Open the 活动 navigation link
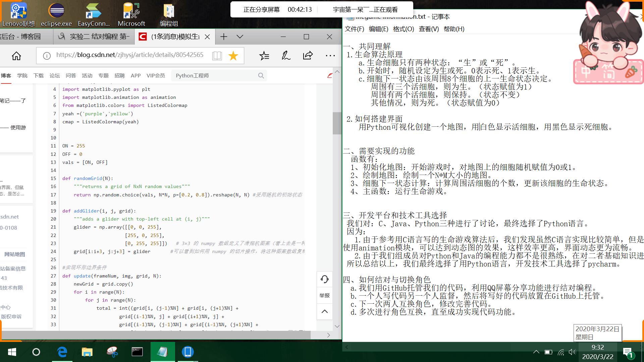Screen dimensions: 644x362 pos(87,76)
